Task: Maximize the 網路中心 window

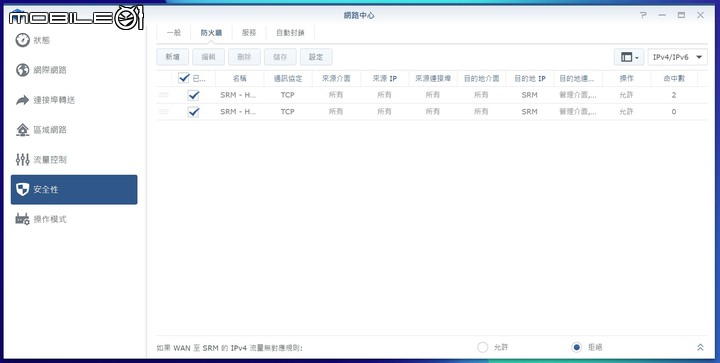Action: coord(681,15)
